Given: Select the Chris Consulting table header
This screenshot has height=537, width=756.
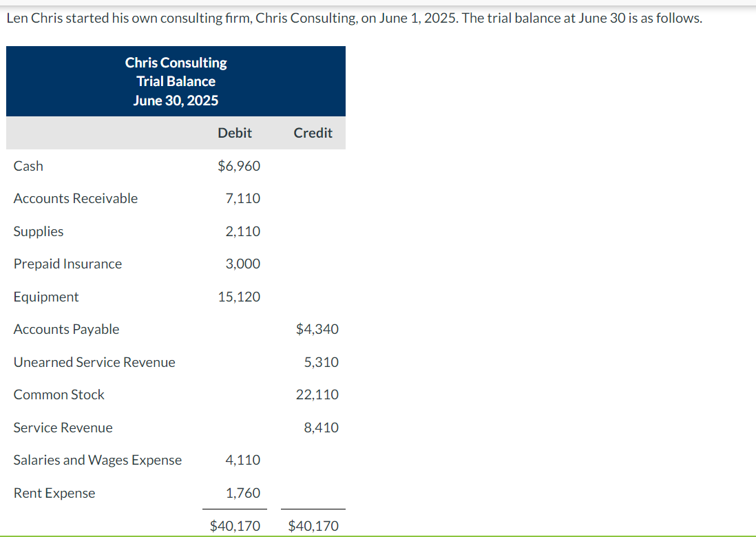Looking at the screenshot, I should coord(176,62).
